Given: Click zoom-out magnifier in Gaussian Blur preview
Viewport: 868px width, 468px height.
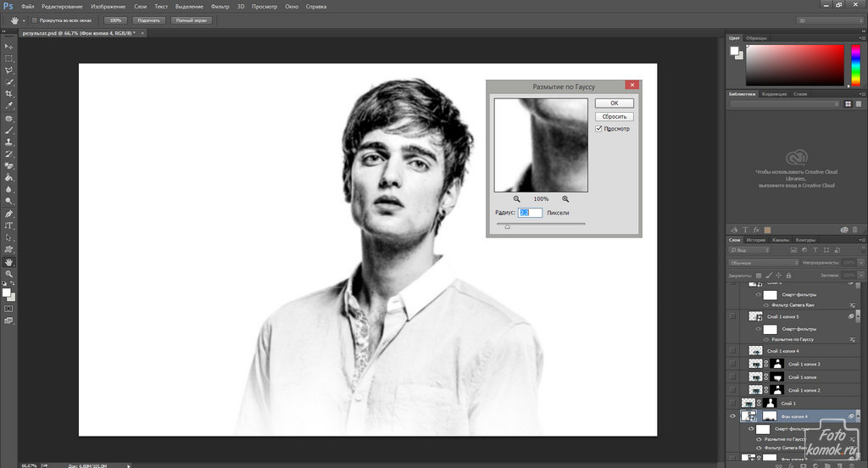Looking at the screenshot, I should (x=516, y=198).
